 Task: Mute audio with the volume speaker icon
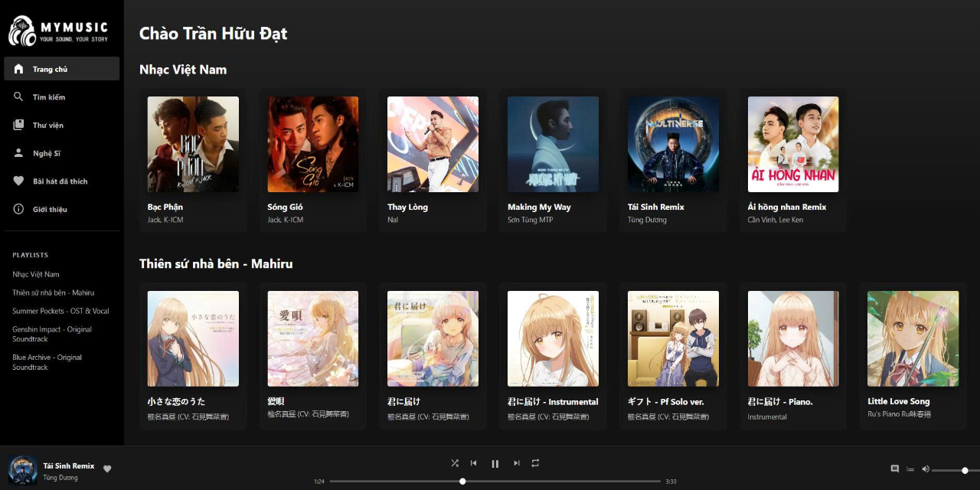926,469
